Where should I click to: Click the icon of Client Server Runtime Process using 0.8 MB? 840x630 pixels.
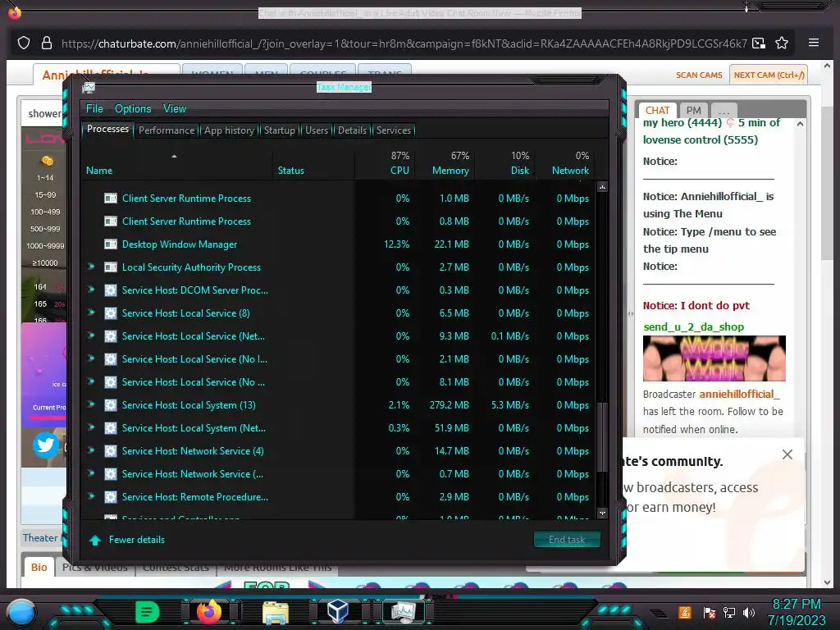point(111,221)
